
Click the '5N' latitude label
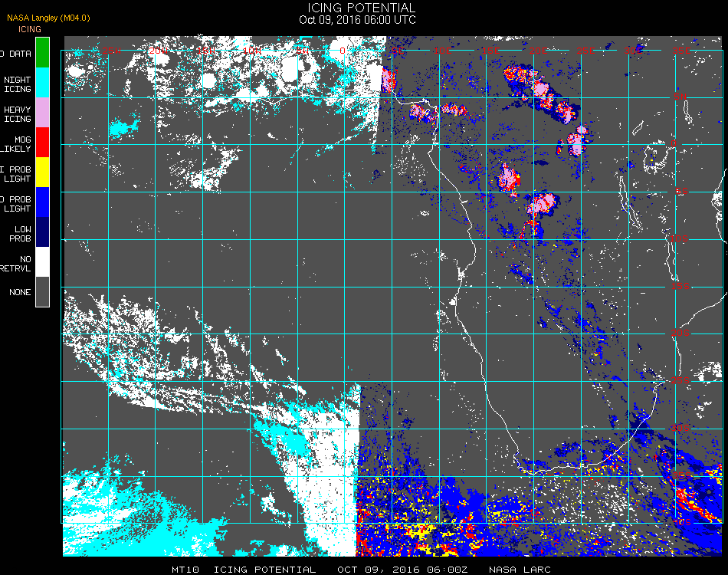click(x=680, y=97)
